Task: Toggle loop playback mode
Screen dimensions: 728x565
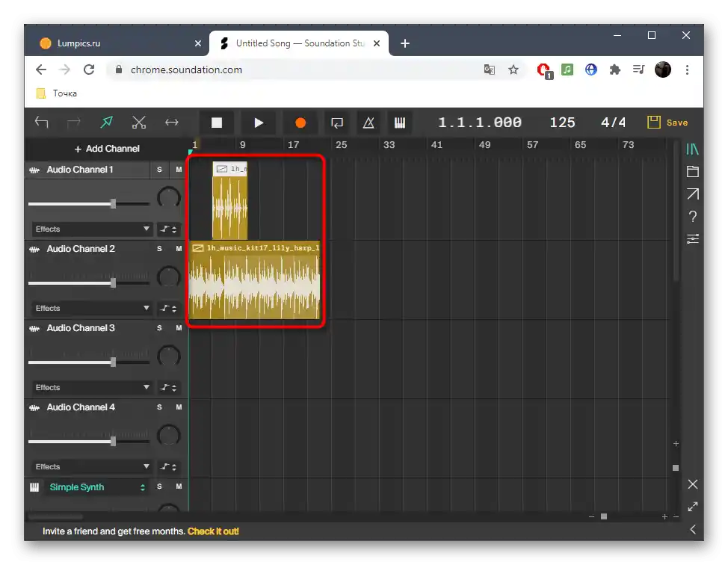Action: pyautogui.click(x=336, y=123)
